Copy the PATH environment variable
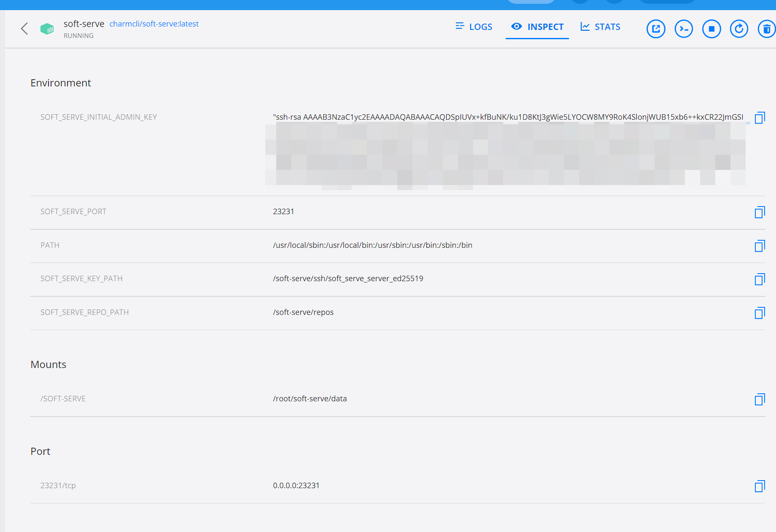The height and width of the screenshot is (532, 776). tap(760, 246)
